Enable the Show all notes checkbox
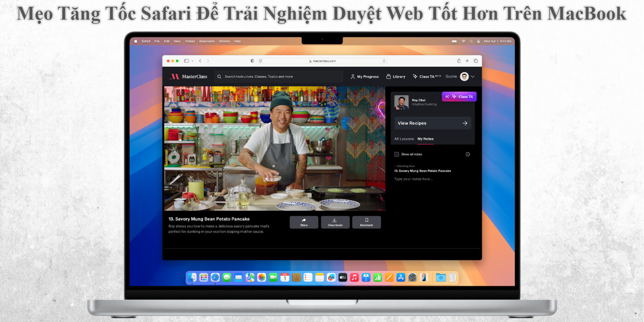Image resolution: width=644 pixels, height=322 pixels. (x=396, y=154)
